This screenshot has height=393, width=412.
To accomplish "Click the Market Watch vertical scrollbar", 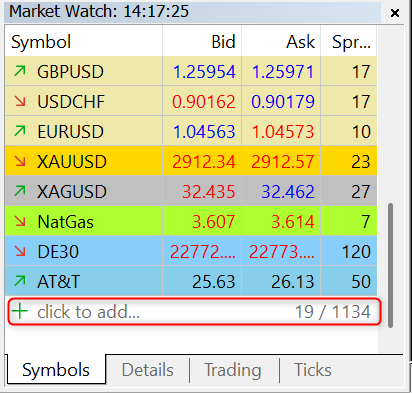I will point(390,265).
